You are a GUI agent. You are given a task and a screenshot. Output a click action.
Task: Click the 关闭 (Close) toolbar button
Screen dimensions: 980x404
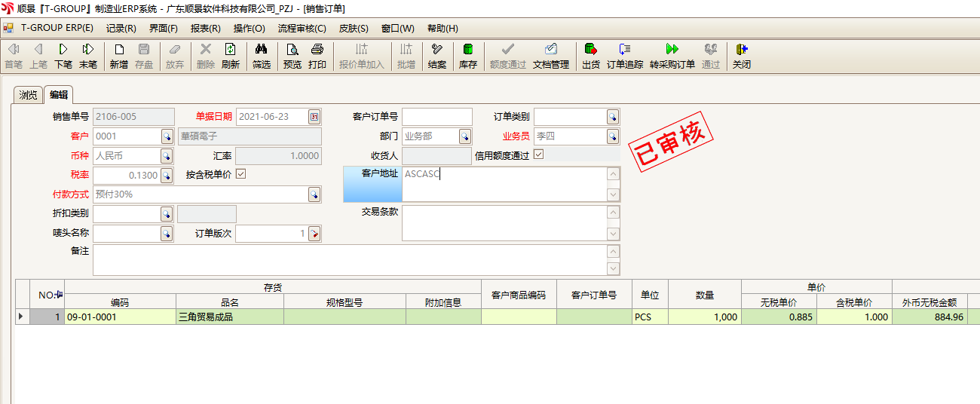[741, 56]
